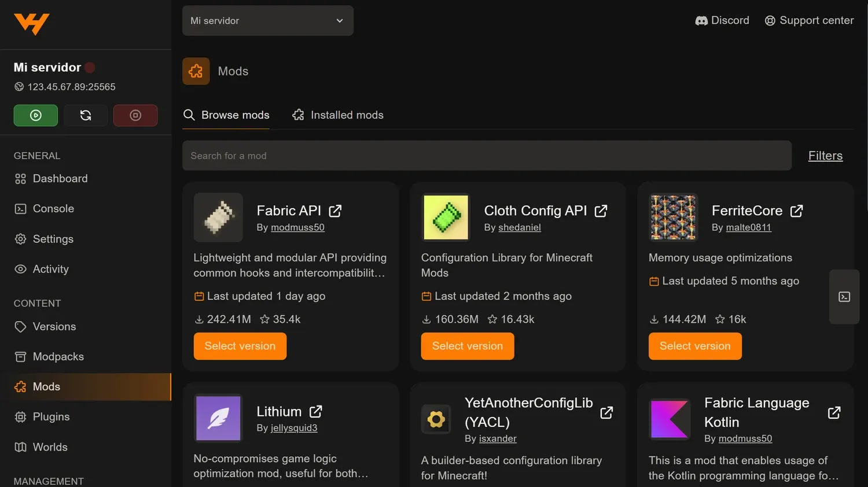
Task: Click the Lithium title
Action: pyautogui.click(x=279, y=411)
